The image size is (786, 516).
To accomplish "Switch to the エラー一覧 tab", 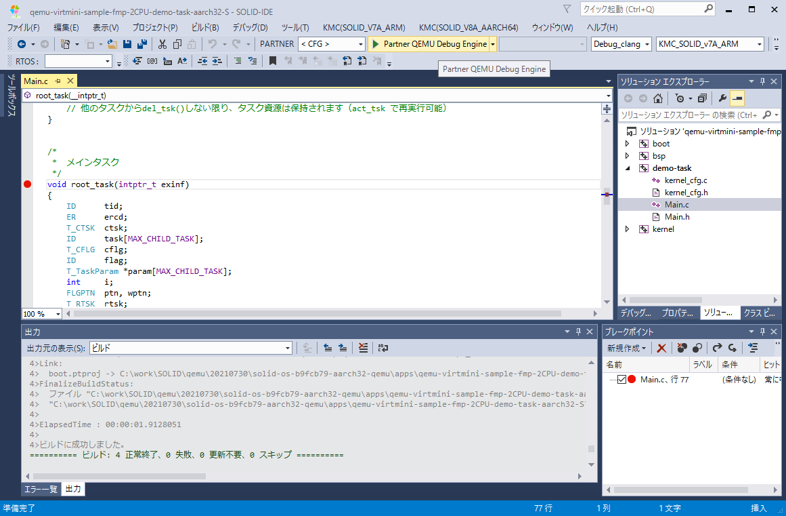I will (x=41, y=489).
